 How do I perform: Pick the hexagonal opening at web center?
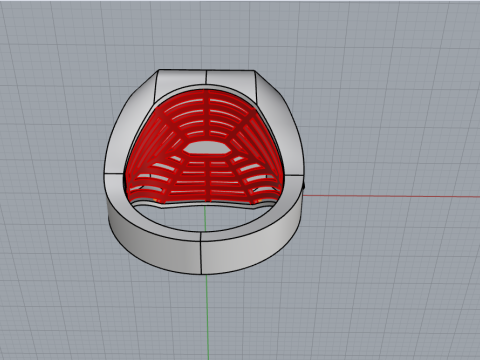(207, 148)
